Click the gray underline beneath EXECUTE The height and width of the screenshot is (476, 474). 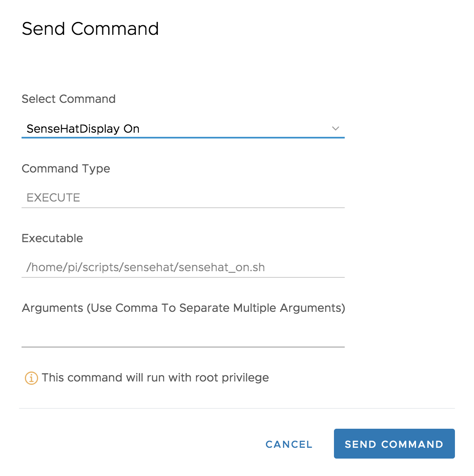(183, 208)
